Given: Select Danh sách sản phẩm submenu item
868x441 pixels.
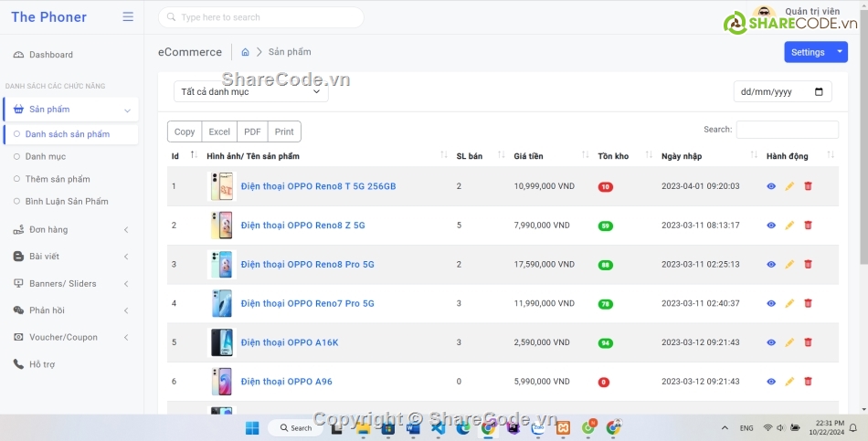Looking at the screenshot, I should [71, 134].
